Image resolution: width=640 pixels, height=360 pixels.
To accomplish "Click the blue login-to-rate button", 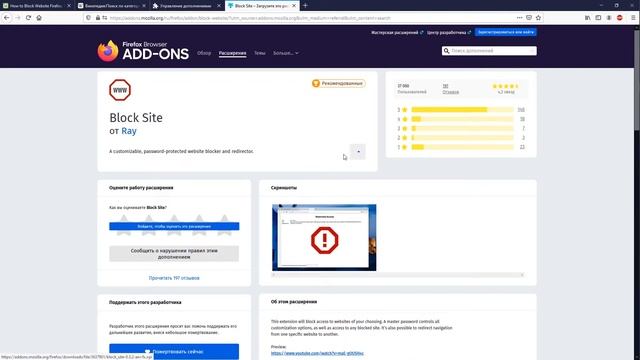I will pyautogui.click(x=174, y=226).
